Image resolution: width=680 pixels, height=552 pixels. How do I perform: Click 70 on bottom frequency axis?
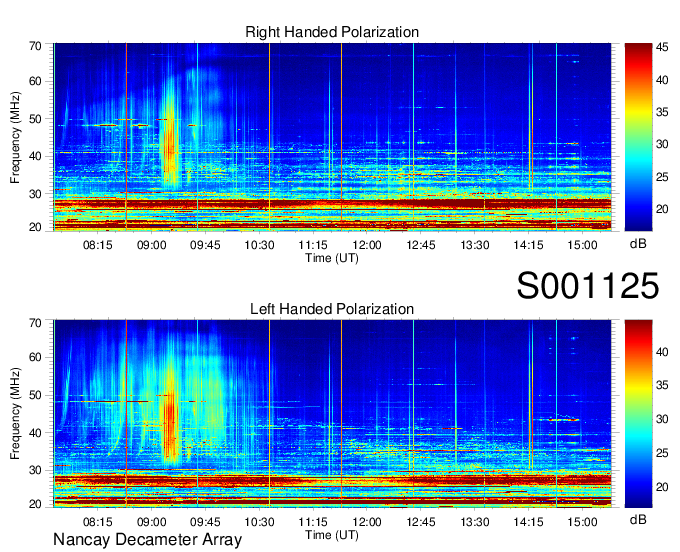[x=35, y=323]
